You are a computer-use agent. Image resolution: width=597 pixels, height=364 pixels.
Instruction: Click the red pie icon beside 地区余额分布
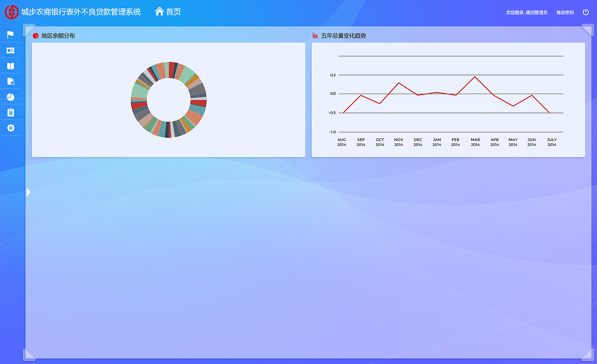tap(35, 35)
